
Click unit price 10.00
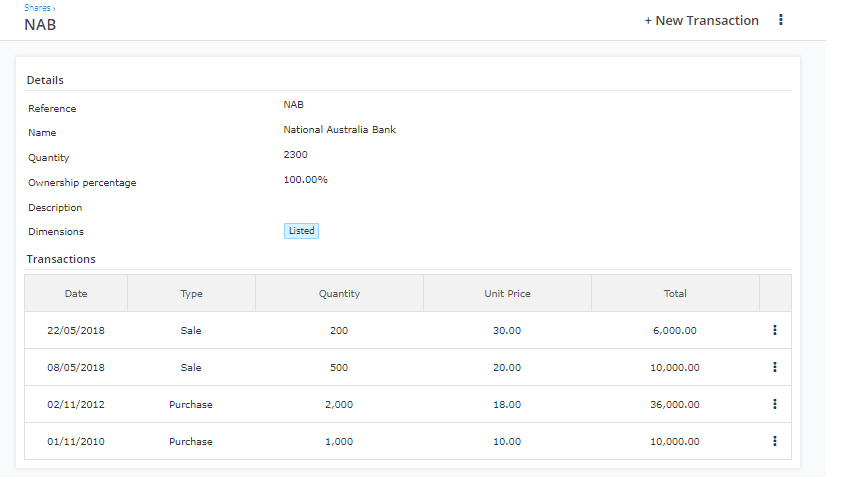click(x=507, y=442)
